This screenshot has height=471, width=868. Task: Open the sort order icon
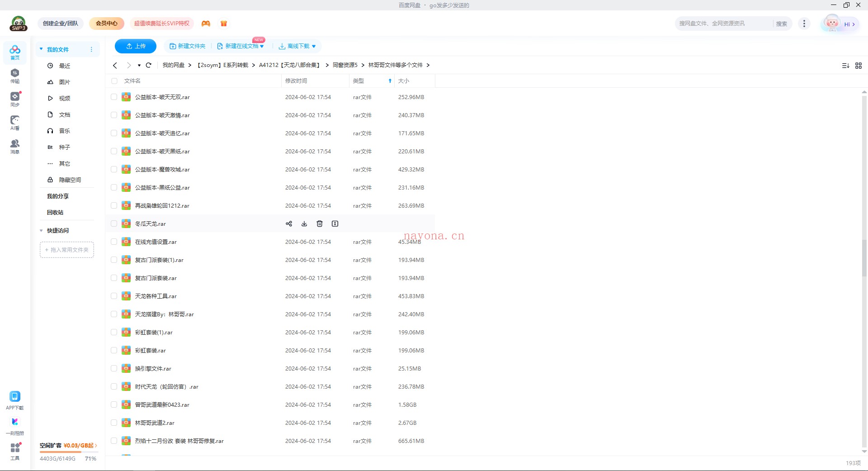coord(845,66)
